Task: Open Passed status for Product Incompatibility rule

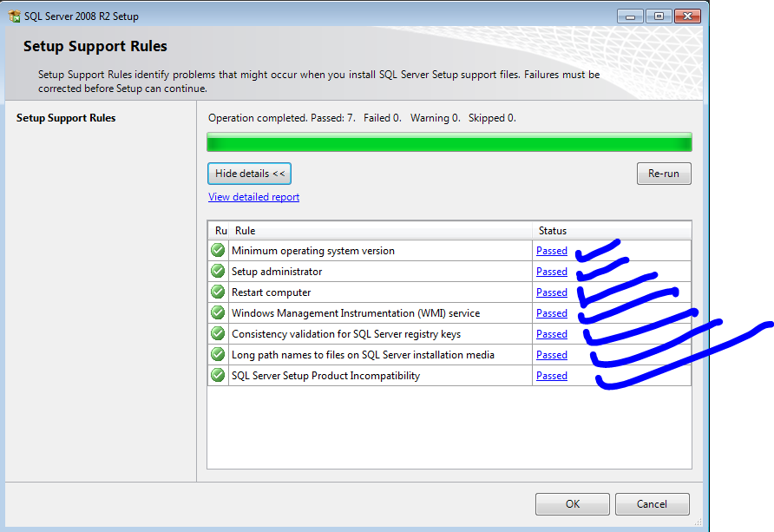Action: click(x=552, y=376)
